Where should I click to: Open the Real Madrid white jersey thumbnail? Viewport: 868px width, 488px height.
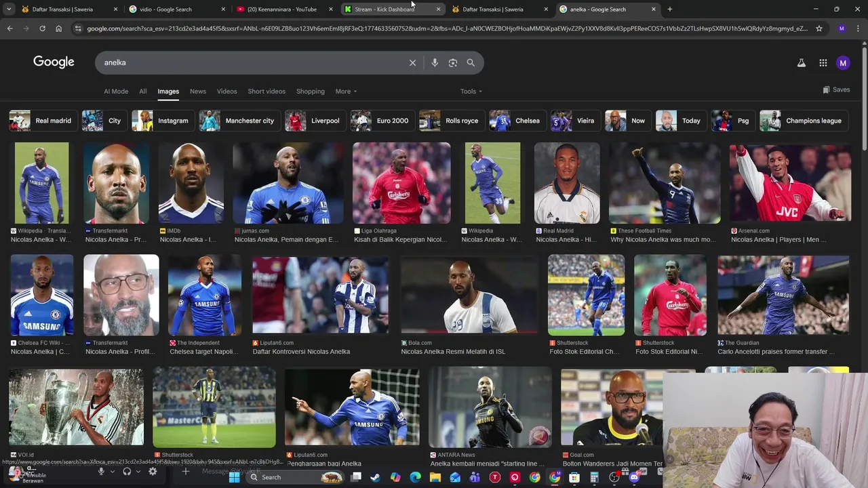pos(567,183)
